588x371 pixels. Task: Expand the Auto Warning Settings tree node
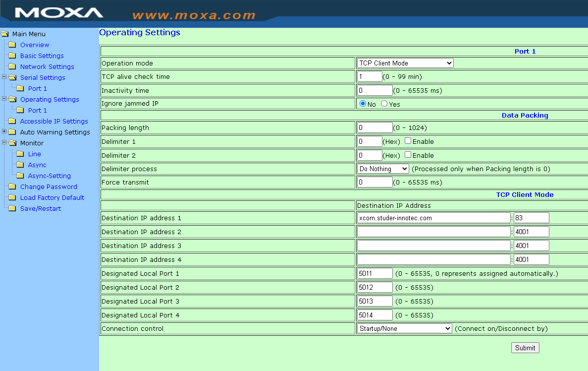(4, 131)
